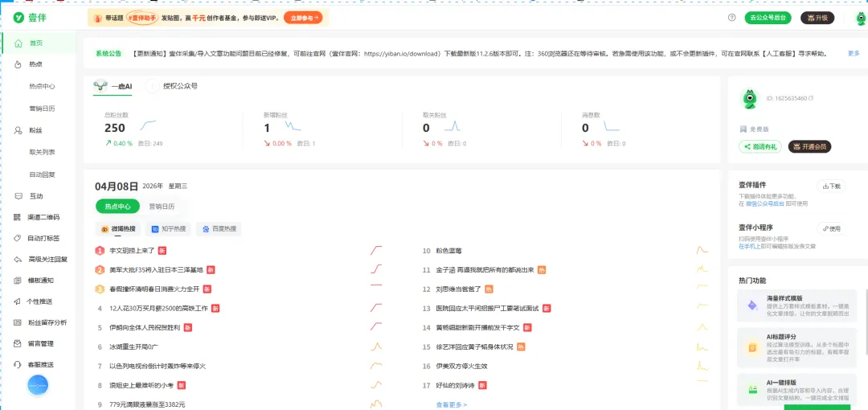Open hot topic 12人花30万买月薪2500的高铁工作
Image resolution: width=868 pixels, height=410 pixels.
click(159, 308)
